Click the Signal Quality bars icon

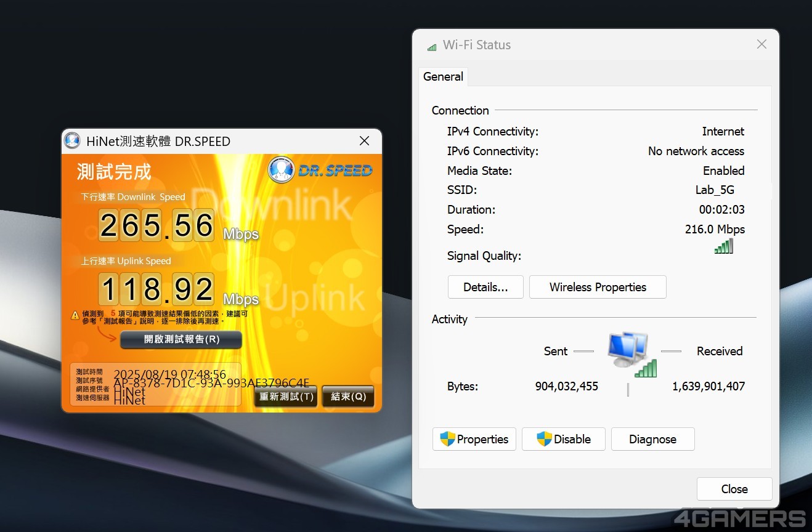(724, 246)
